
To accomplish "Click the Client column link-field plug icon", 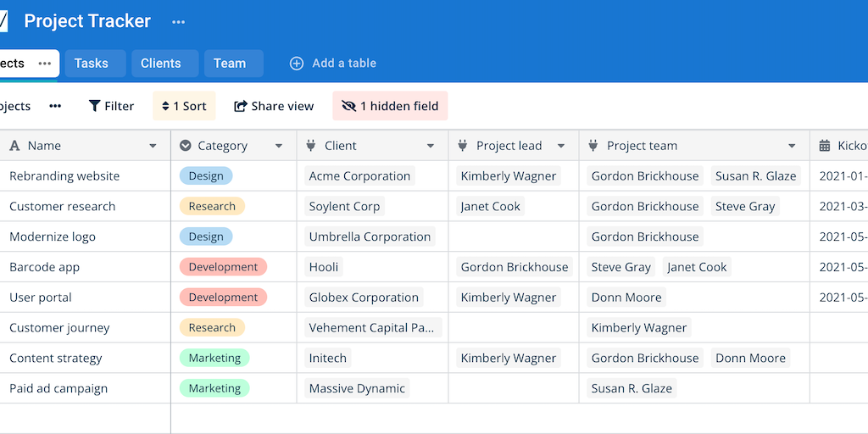I will [310, 146].
